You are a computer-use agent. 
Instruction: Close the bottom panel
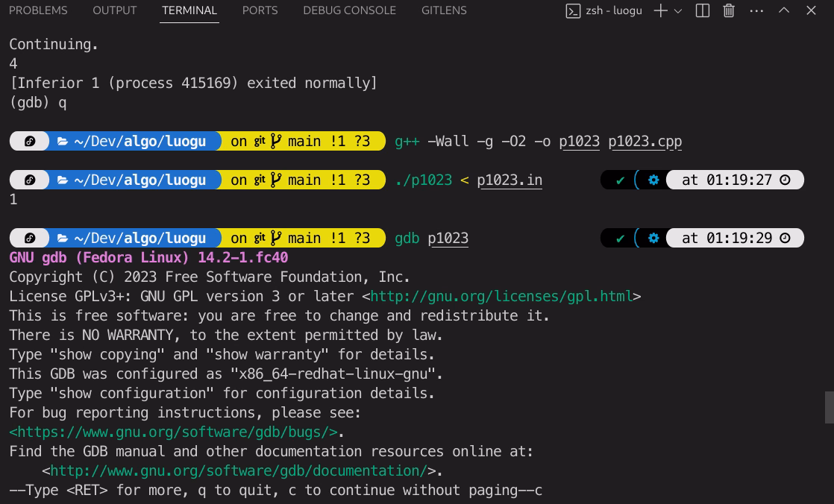[811, 10]
